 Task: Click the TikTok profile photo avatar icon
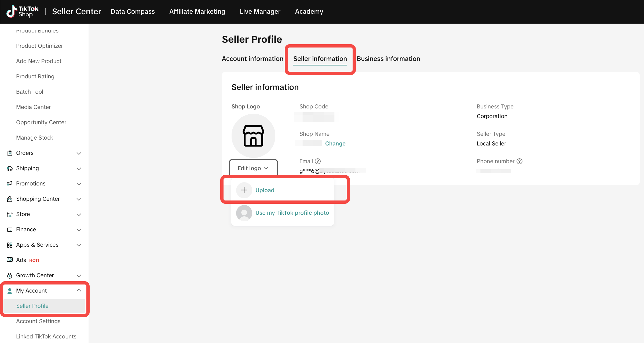coord(244,213)
